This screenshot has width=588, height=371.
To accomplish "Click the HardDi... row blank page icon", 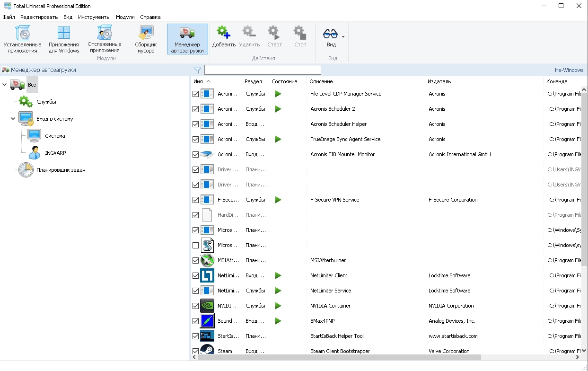I will click(x=207, y=215).
